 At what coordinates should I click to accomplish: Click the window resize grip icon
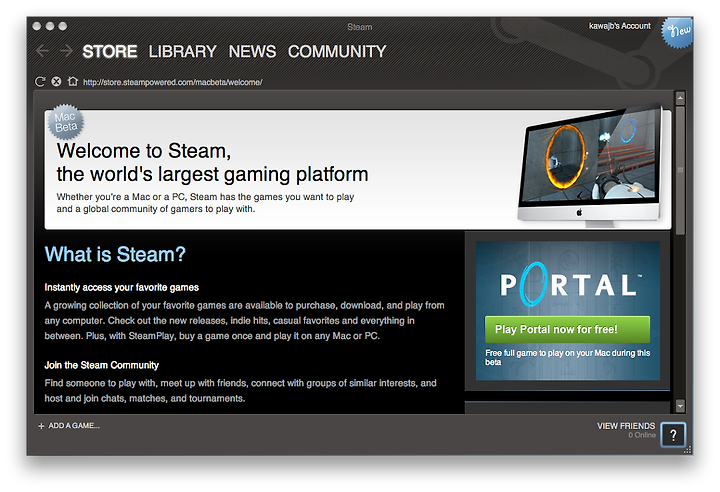tap(688, 450)
